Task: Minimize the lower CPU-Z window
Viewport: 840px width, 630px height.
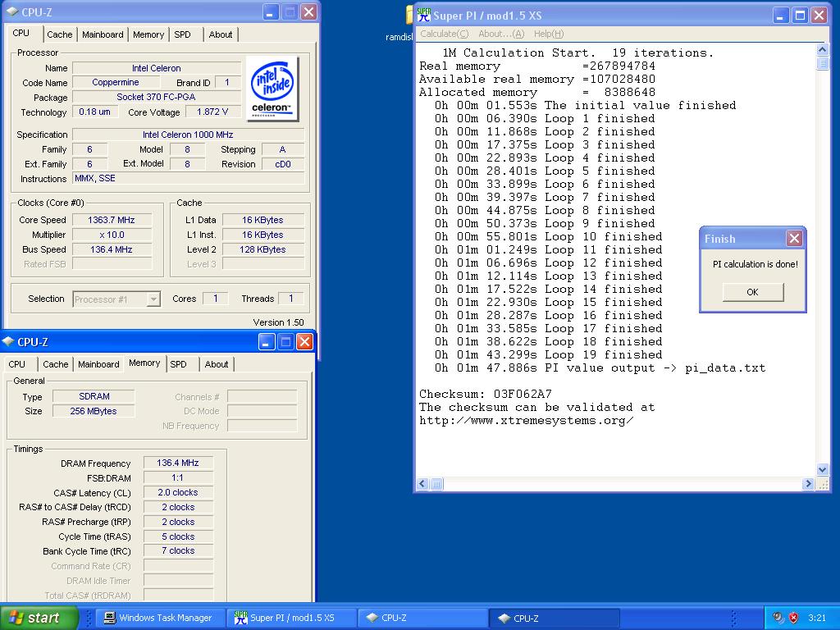Action: coord(267,342)
